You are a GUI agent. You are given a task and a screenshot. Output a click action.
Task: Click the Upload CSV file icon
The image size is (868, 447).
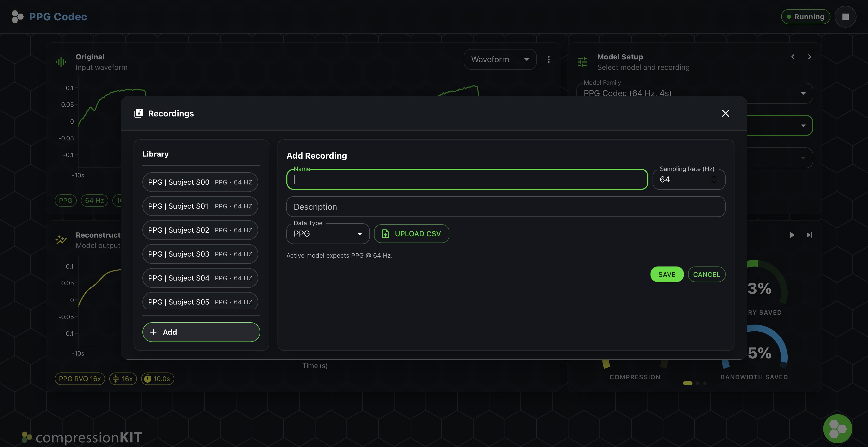[x=385, y=234]
